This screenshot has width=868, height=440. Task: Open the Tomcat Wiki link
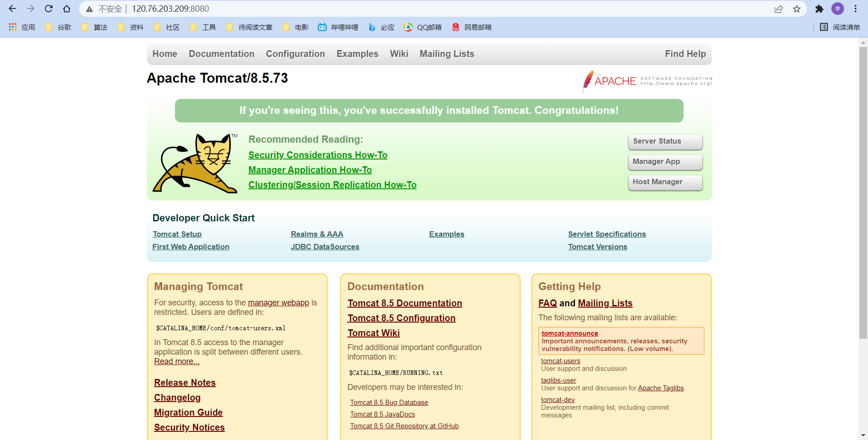[x=373, y=333]
